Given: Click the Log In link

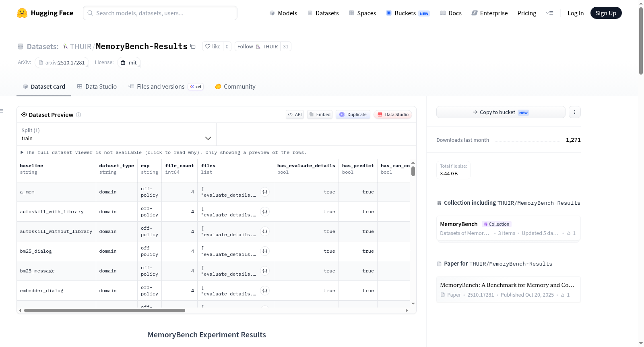Looking at the screenshot, I should click(576, 13).
